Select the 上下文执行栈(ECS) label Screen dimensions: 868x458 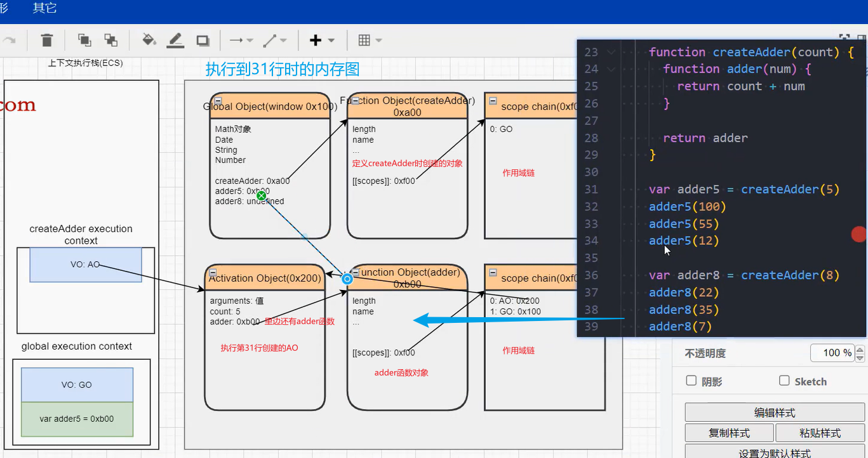85,63
